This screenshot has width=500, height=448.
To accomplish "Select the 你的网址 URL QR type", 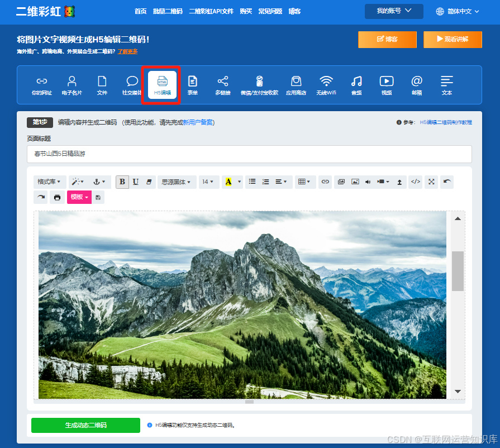I will (x=42, y=85).
